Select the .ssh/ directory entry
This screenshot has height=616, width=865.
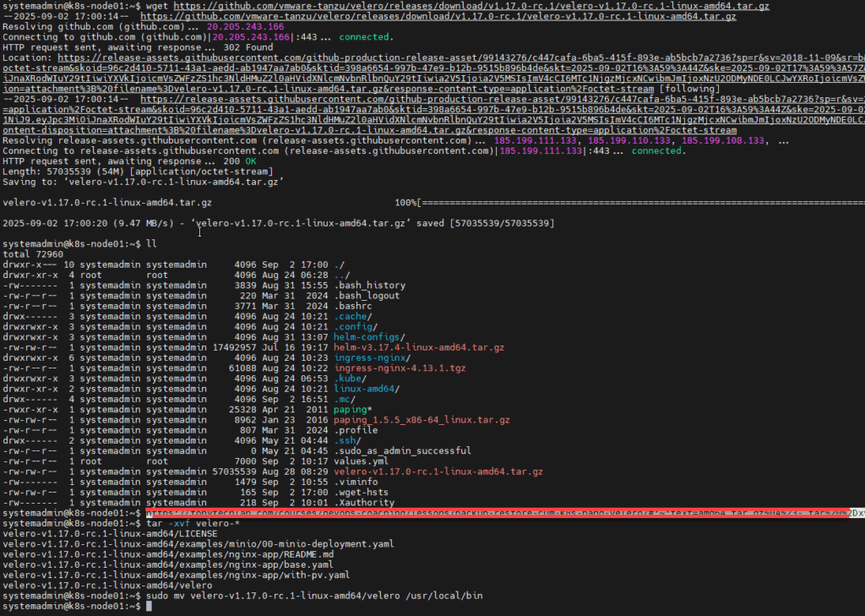point(347,440)
